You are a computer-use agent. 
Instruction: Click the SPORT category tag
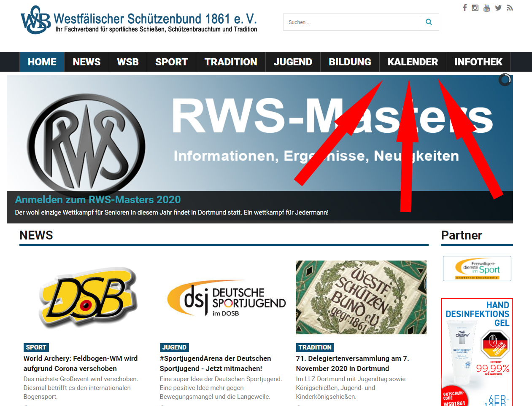36,347
